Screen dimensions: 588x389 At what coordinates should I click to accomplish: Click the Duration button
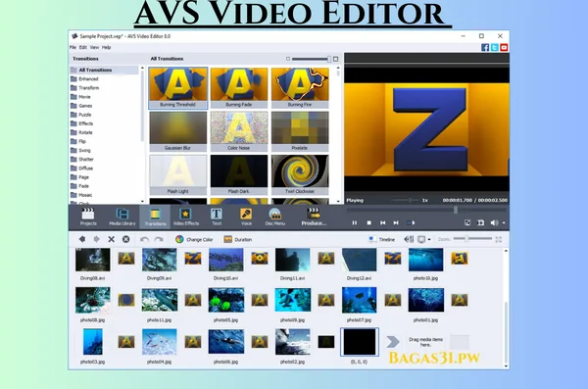click(238, 239)
